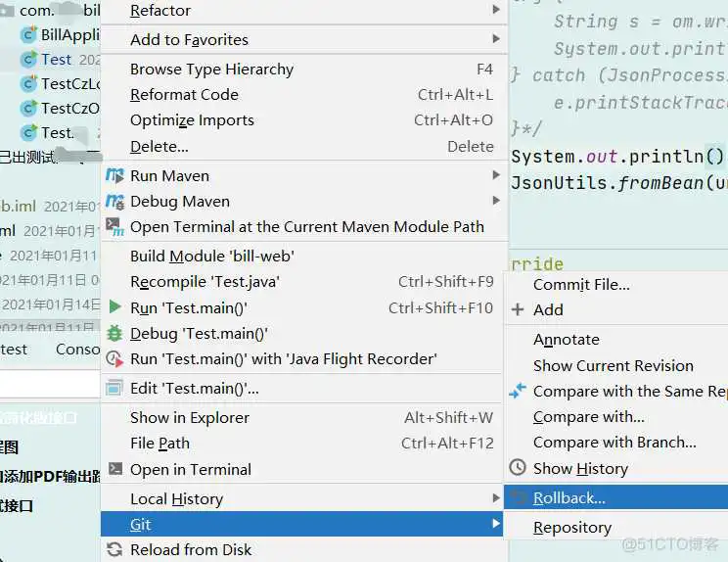
Task: Click the Open Terminal at Maven Module icon
Action: tap(115, 227)
